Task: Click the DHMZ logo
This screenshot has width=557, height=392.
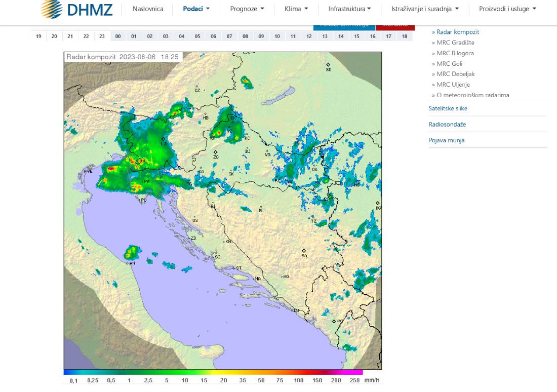Action: 76,9
